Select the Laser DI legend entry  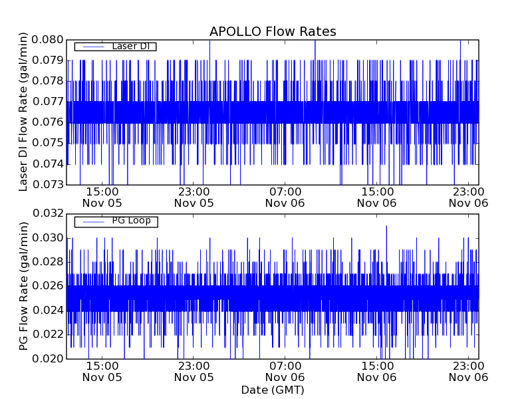pyautogui.click(x=130, y=47)
